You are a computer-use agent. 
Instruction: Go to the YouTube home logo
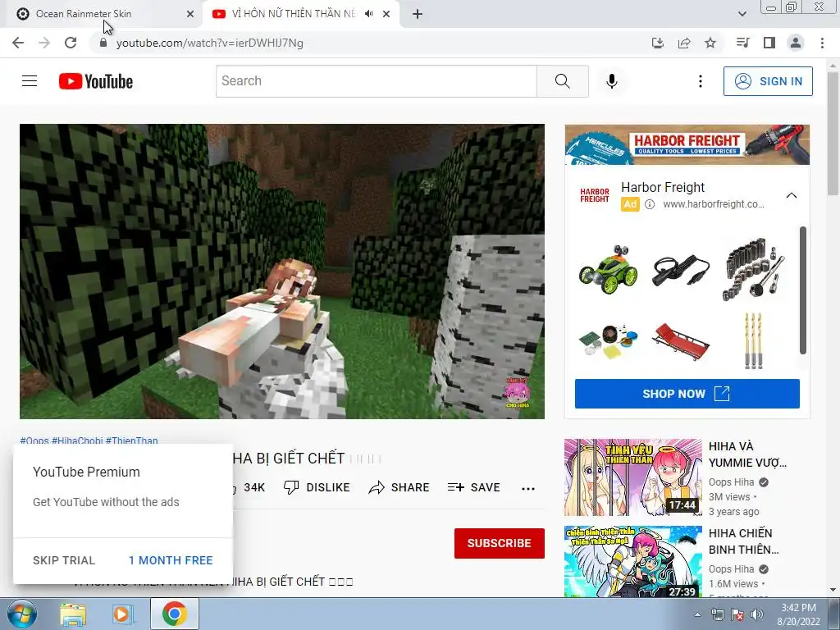[x=96, y=81]
